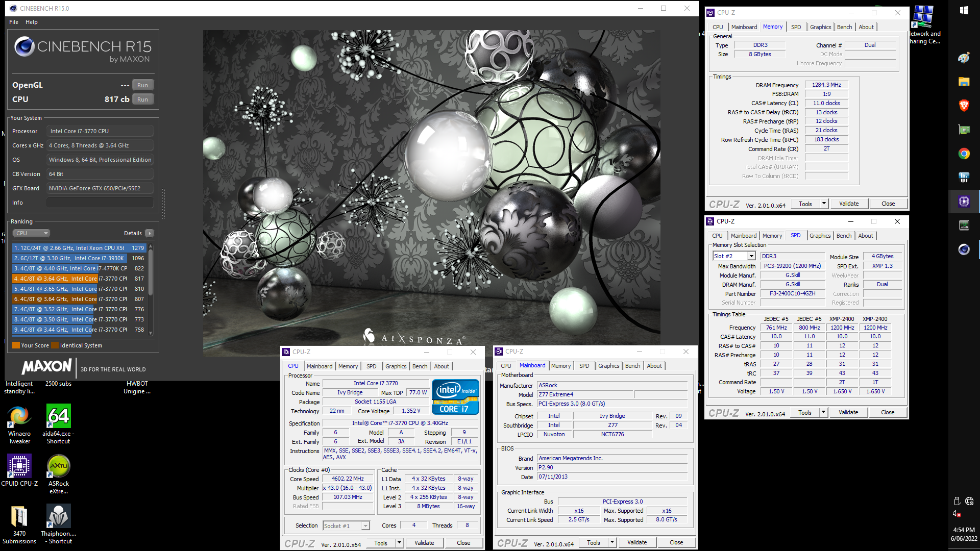The width and height of the screenshot is (980, 551).
Task: Open the aida64.exe shortcut on the desktop
Action: [58, 425]
